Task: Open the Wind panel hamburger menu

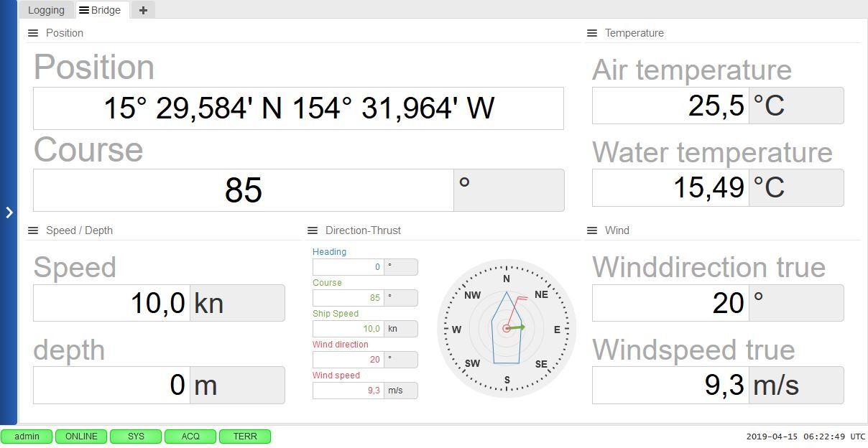Action: (592, 230)
